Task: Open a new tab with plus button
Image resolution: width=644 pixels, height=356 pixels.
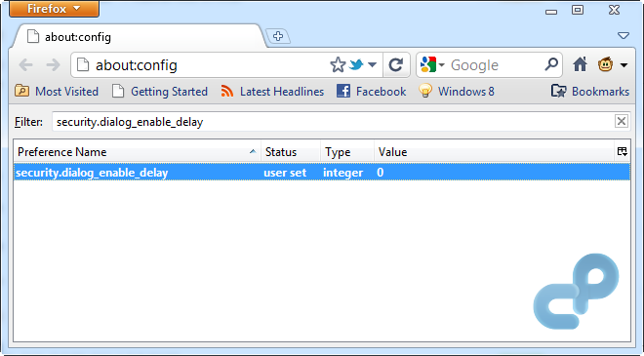Action: [278, 36]
